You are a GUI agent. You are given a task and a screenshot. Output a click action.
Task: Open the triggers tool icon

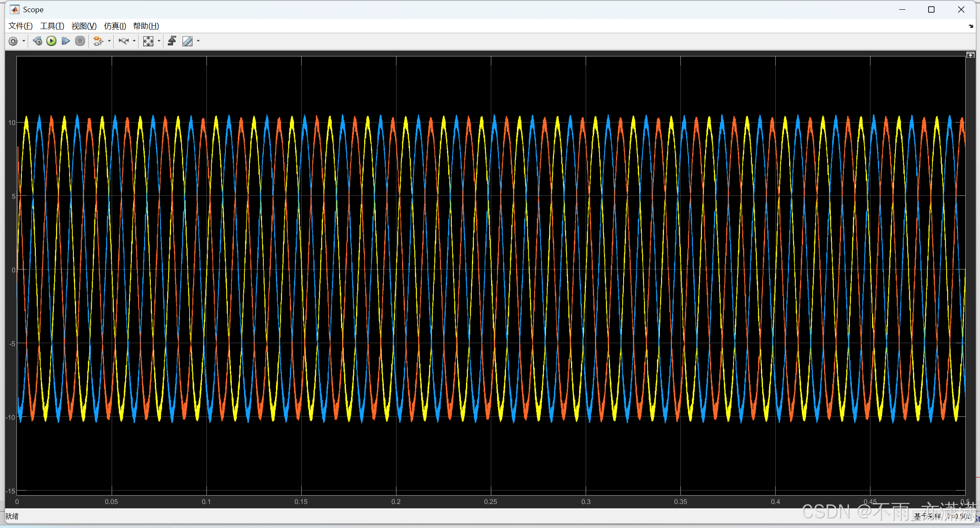(x=172, y=41)
